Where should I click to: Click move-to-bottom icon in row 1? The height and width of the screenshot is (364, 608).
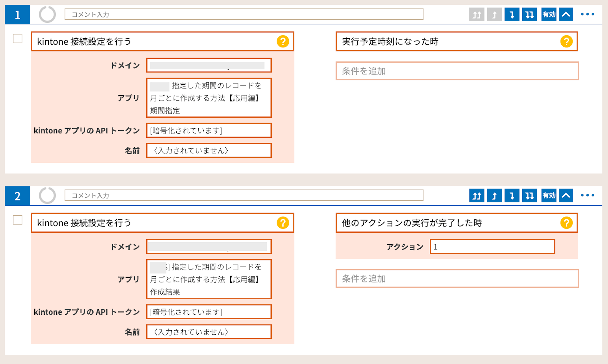(529, 14)
